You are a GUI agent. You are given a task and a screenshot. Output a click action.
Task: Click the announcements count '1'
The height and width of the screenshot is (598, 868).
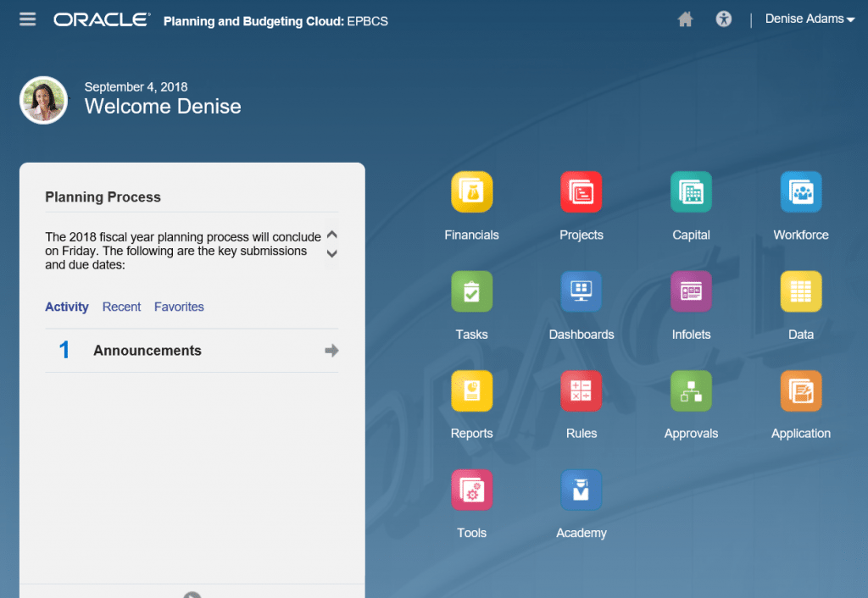point(64,350)
